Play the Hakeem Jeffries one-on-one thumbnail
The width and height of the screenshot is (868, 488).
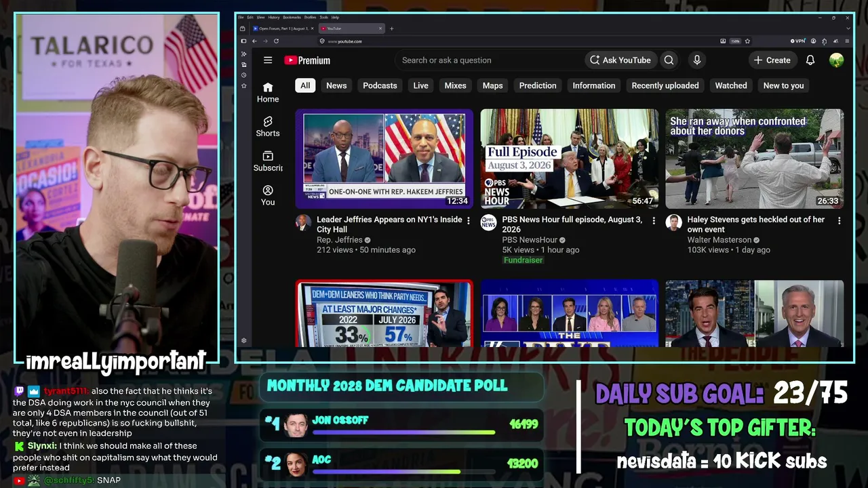[384, 159]
